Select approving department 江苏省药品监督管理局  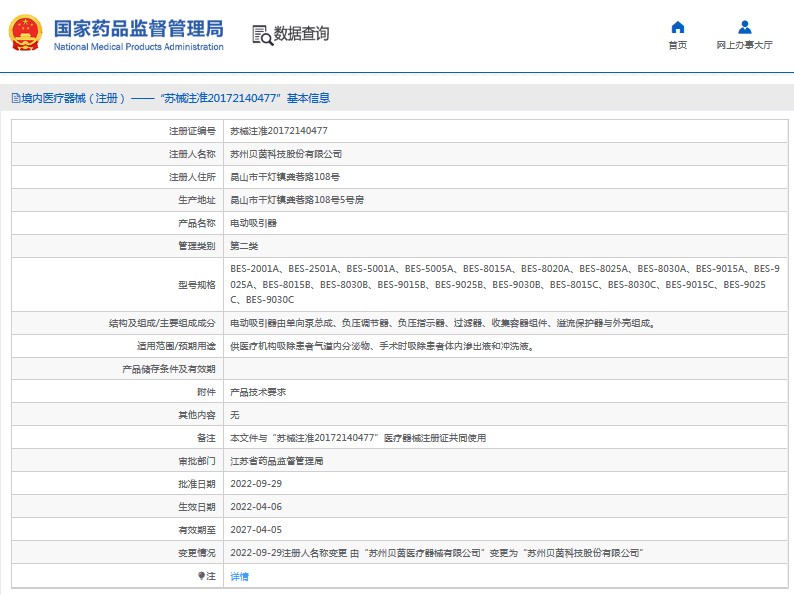pos(276,461)
